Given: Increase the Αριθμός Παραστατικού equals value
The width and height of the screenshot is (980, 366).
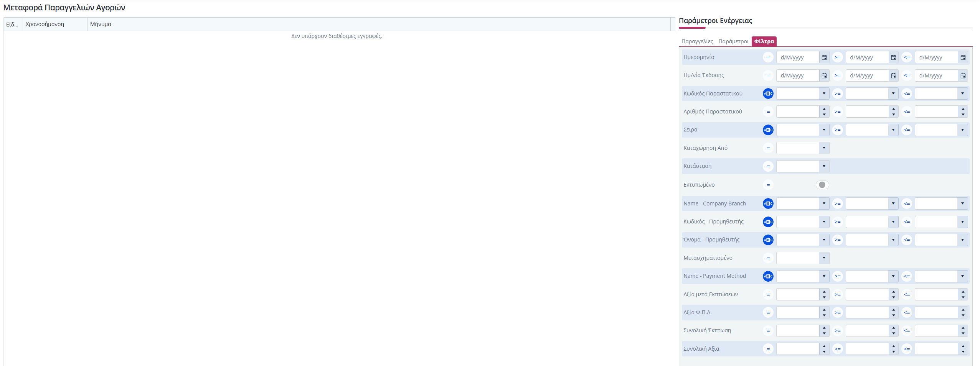Looking at the screenshot, I should click(824, 109).
